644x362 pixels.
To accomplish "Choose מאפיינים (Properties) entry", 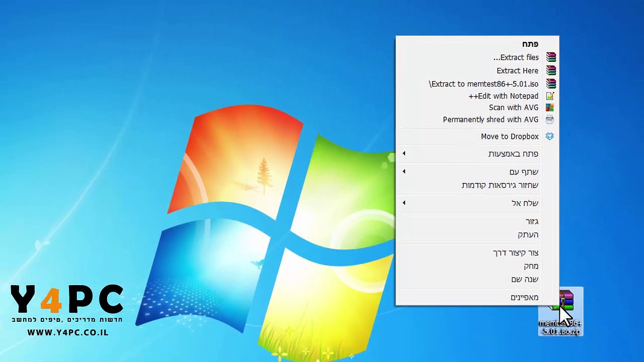I will [477, 297].
